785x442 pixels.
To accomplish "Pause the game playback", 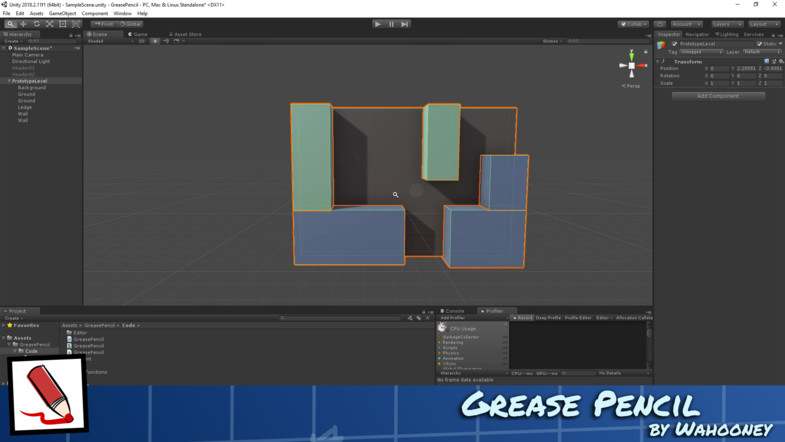I will (x=391, y=24).
